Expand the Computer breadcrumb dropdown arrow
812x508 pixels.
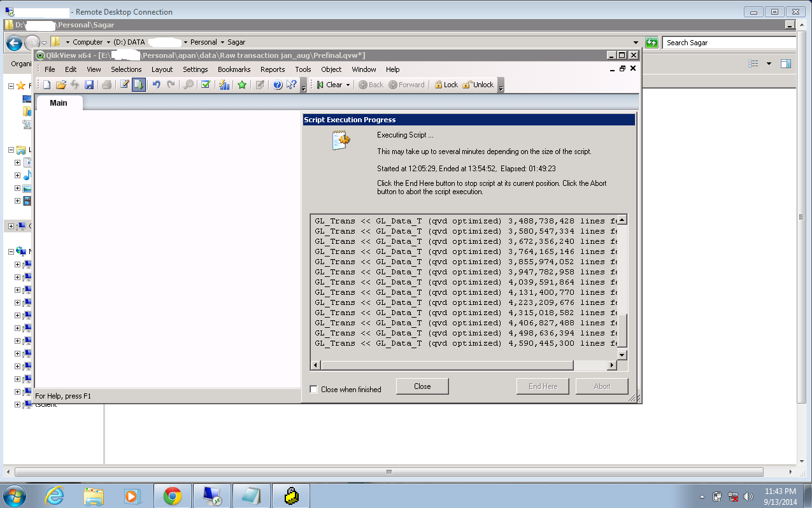(x=107, y=43)
